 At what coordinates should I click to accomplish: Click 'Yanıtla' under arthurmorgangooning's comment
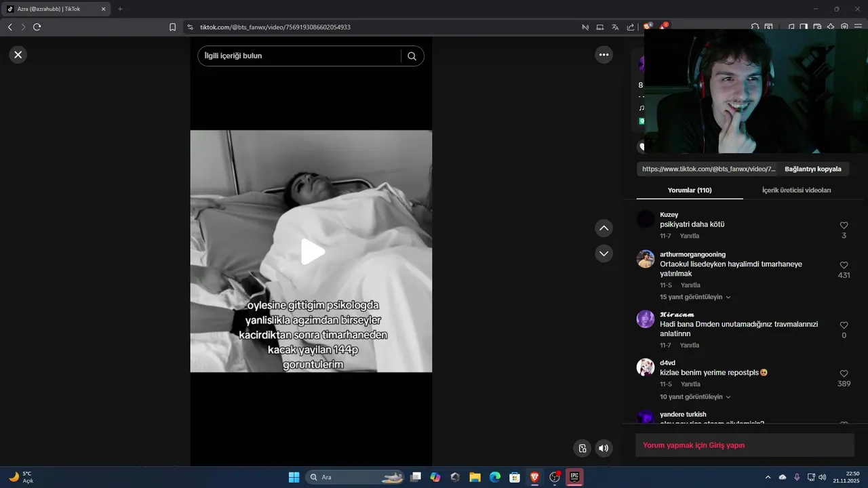tap(690, 285)
